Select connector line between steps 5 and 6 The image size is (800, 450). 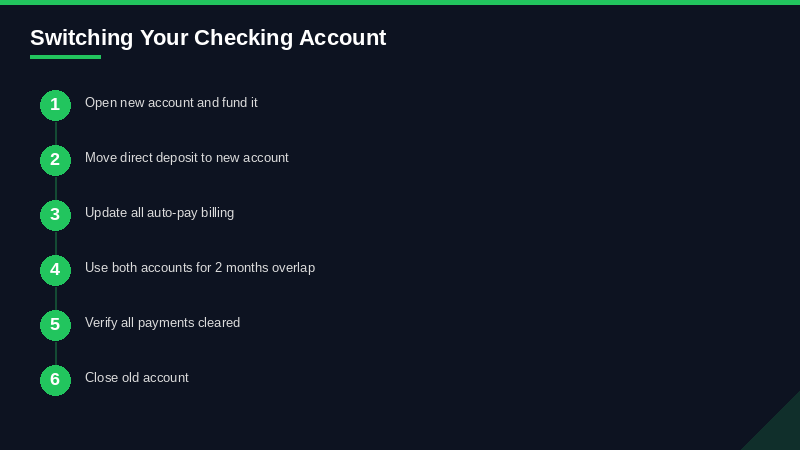point(56,353)
